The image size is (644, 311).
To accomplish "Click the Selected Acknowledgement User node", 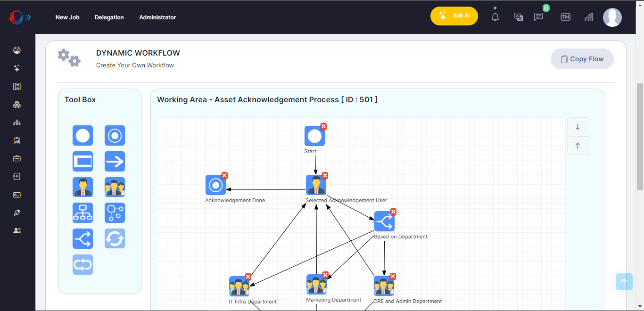I will [316, 185].
